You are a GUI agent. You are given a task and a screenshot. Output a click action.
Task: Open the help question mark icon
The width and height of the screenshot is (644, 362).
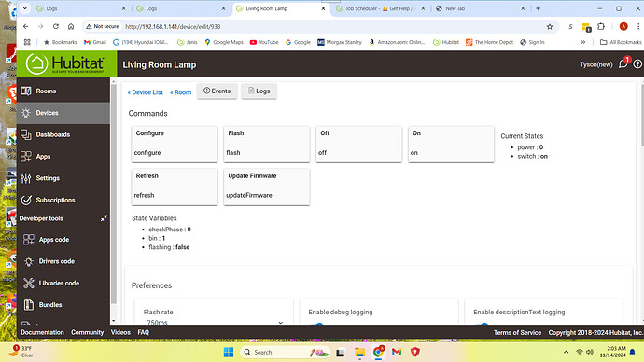637,64
